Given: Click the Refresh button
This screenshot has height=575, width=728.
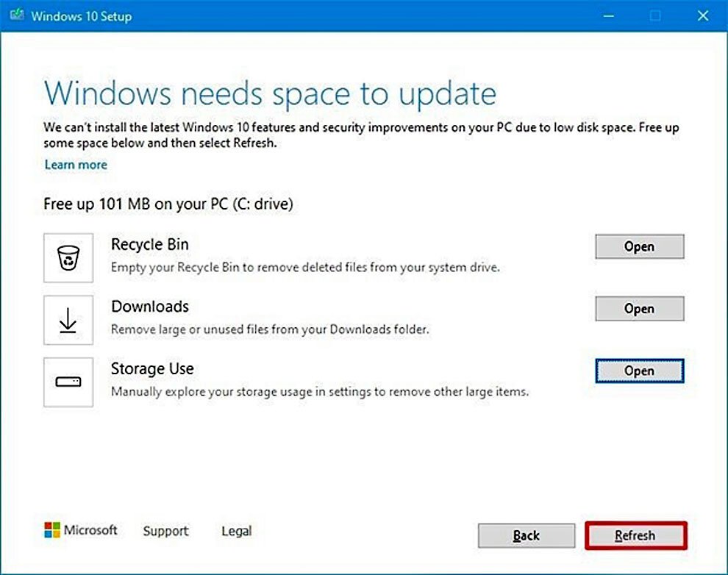Looking at the screenshot, I should tap(635, 535).
